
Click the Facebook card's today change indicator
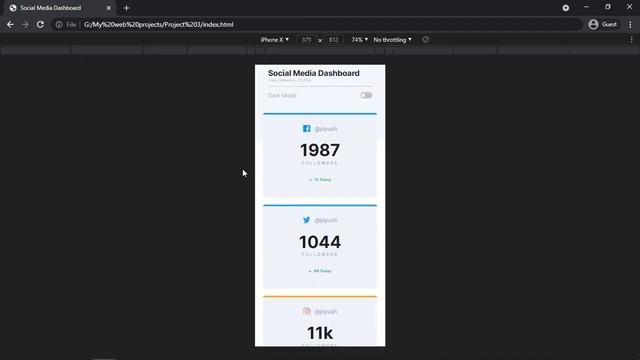tap(320, 180)
